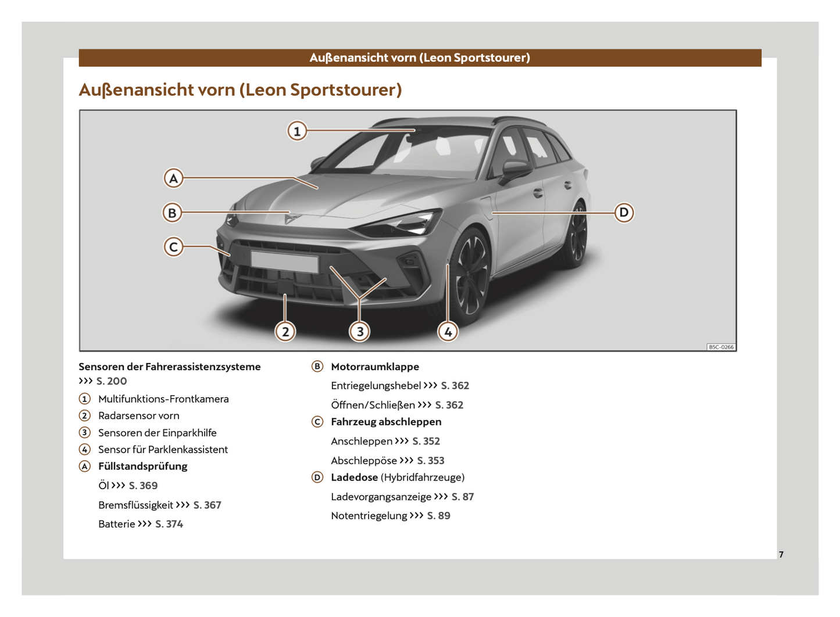
Task: Click the image code B5C-0266 label
Action: [x=721, y=347]
